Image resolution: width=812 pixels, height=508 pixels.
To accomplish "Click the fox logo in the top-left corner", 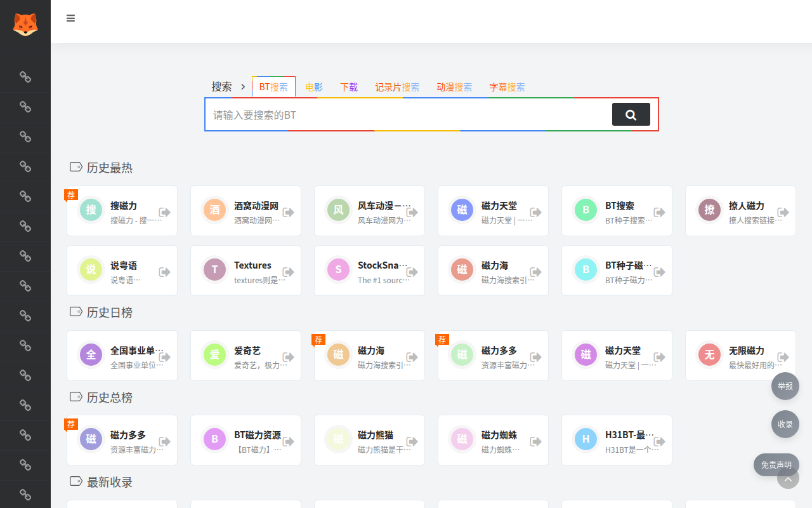I will pos(25,23).
